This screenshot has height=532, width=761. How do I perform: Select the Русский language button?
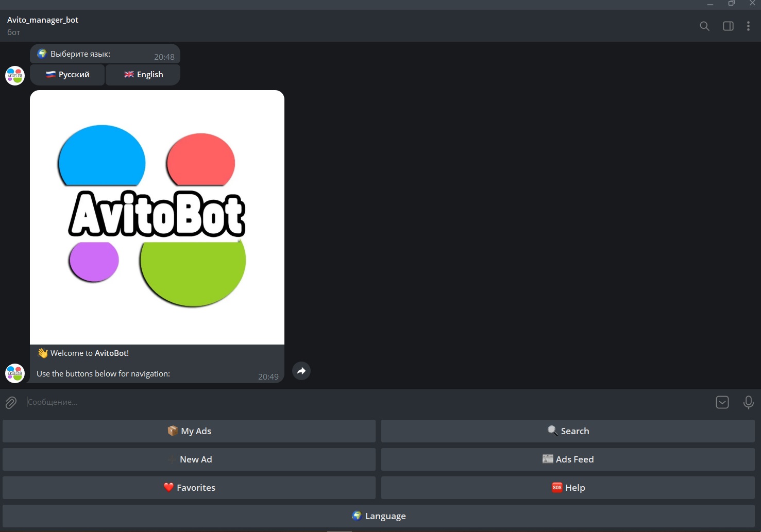[x=67, y=75]
